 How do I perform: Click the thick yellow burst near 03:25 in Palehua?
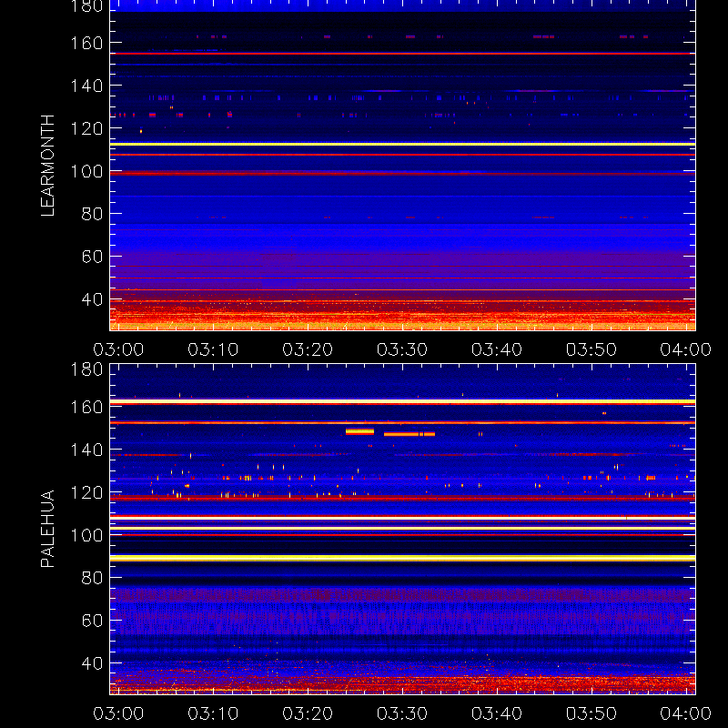[359, 431]
